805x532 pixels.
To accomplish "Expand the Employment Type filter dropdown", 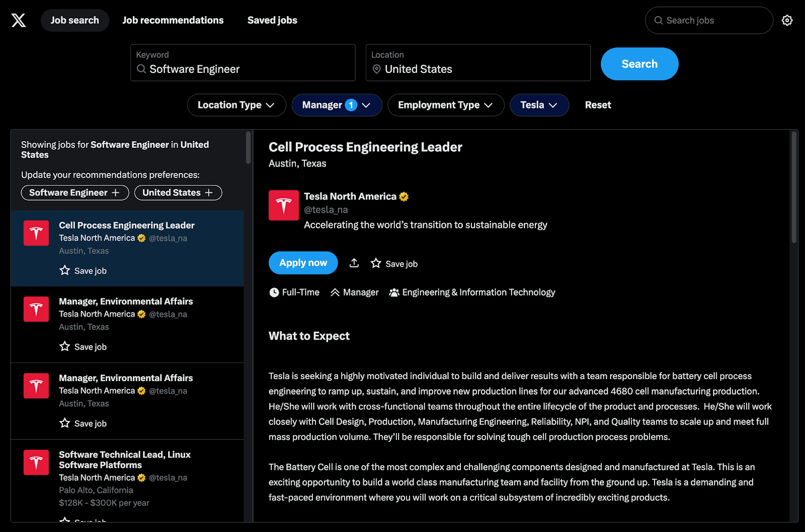I will pyautogui.click(x=446, y=105).
